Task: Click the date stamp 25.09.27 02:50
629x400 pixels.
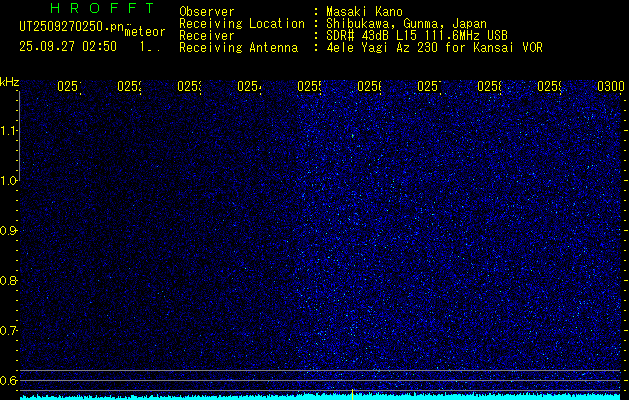Action: [68, 47]
